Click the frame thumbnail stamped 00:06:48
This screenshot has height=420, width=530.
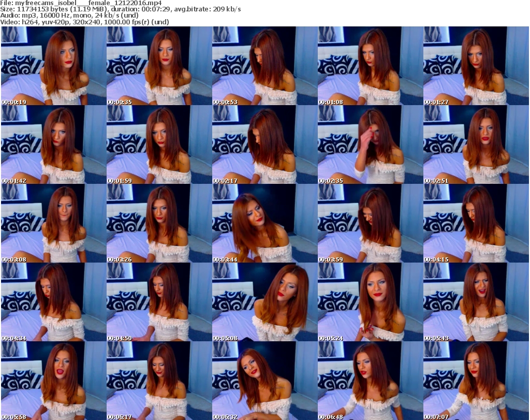pyautogui.click(x=370, y=381)
